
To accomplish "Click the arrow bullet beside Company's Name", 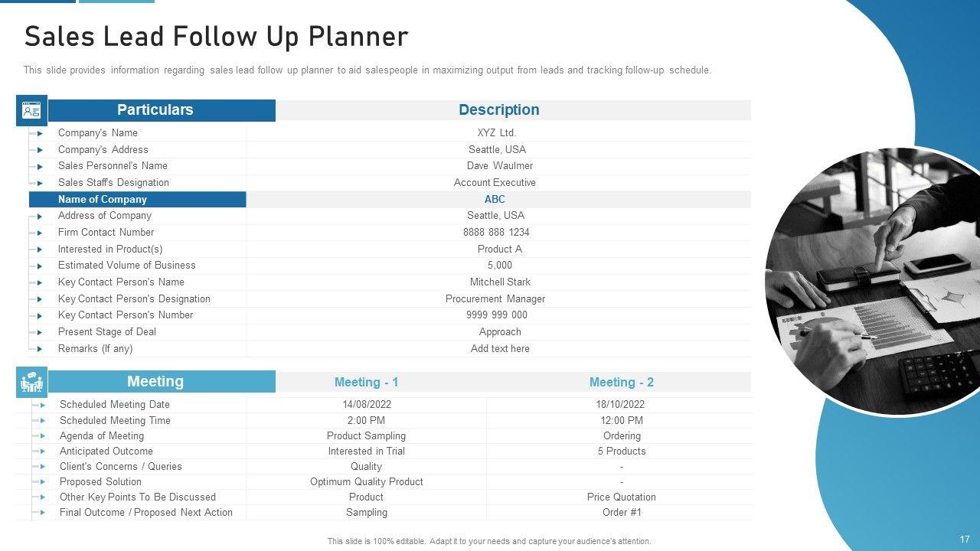I will (x=40, y=133).
